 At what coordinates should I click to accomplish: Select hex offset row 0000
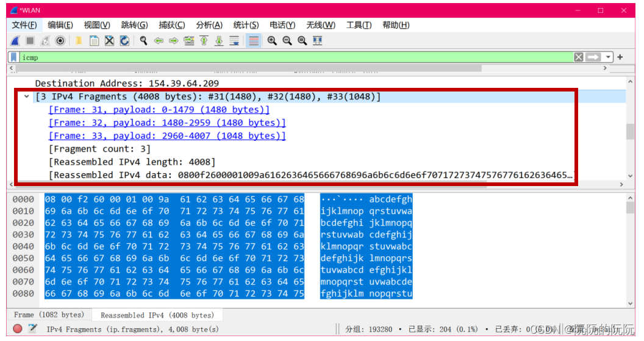click(23, 199)
